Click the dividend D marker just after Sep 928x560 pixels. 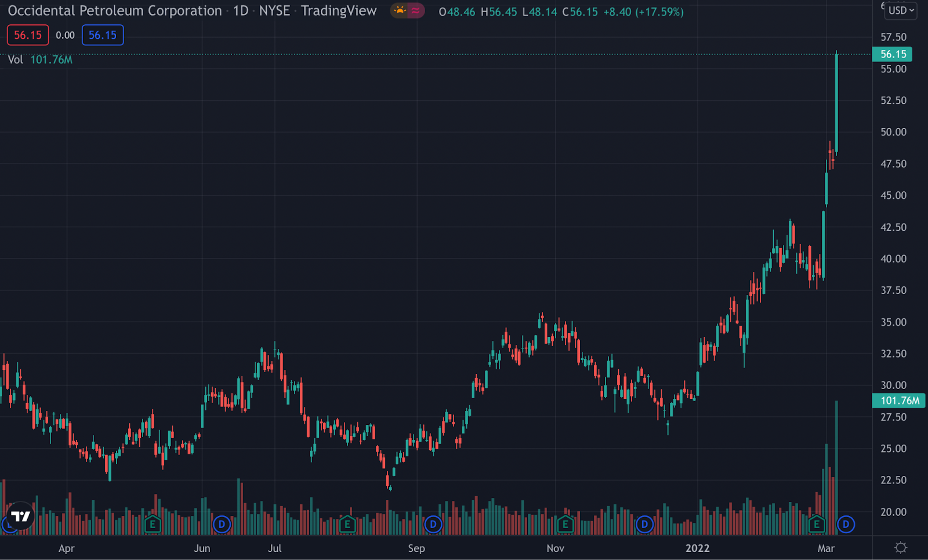tap(433, 525)
